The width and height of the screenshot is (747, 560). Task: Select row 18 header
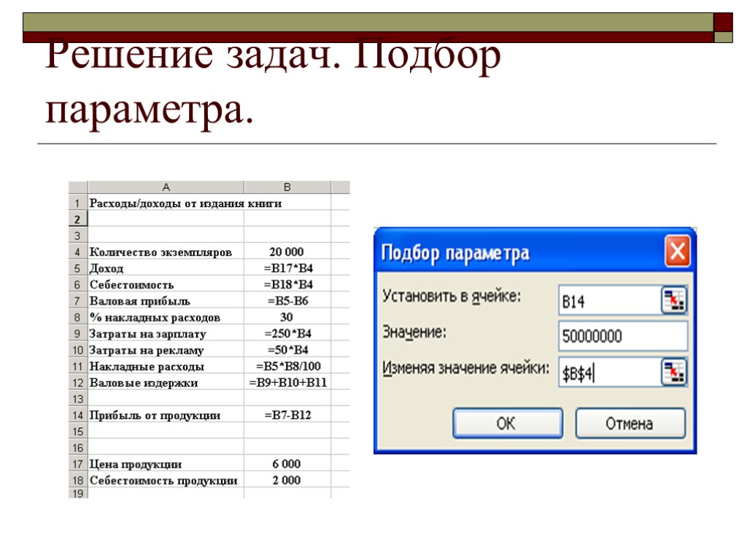pyautogui.click(x=77, y=480)
